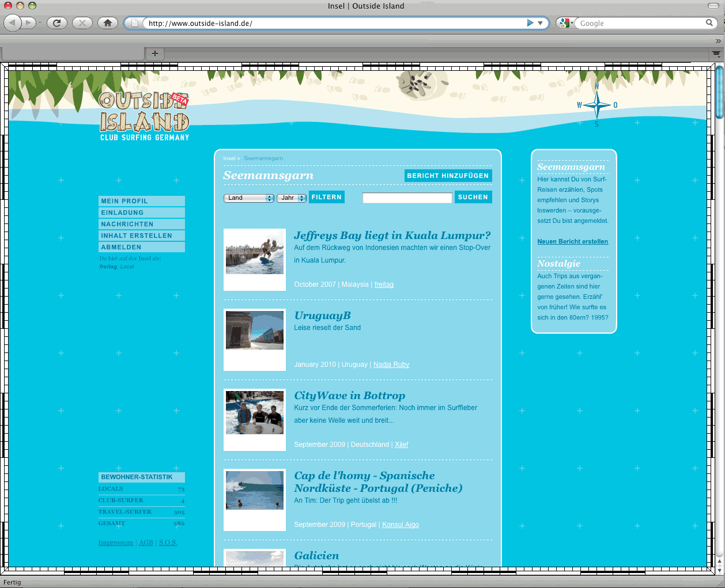Click the search text field beside Suchen
The height and width of the screenshot is (588, 725).
click(407, 198)
